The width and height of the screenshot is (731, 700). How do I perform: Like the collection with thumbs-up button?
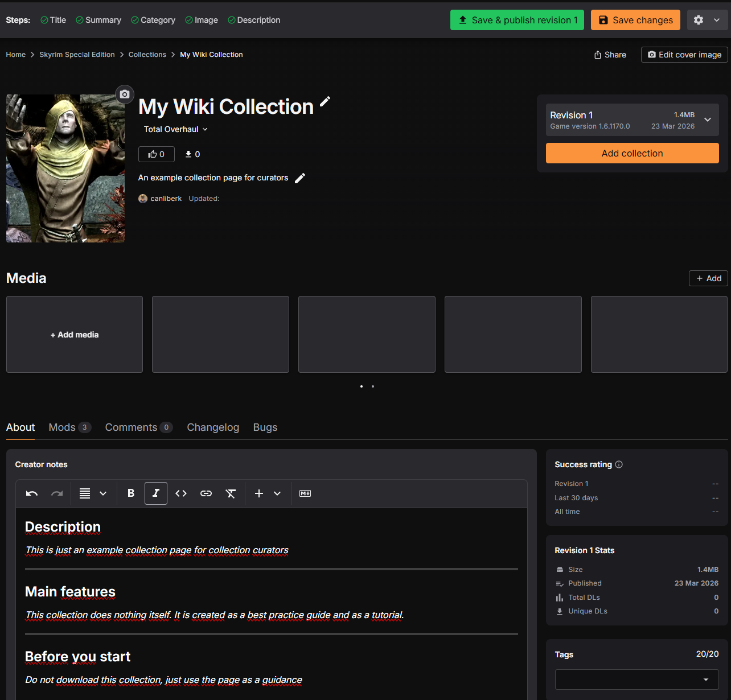[157, 154]
